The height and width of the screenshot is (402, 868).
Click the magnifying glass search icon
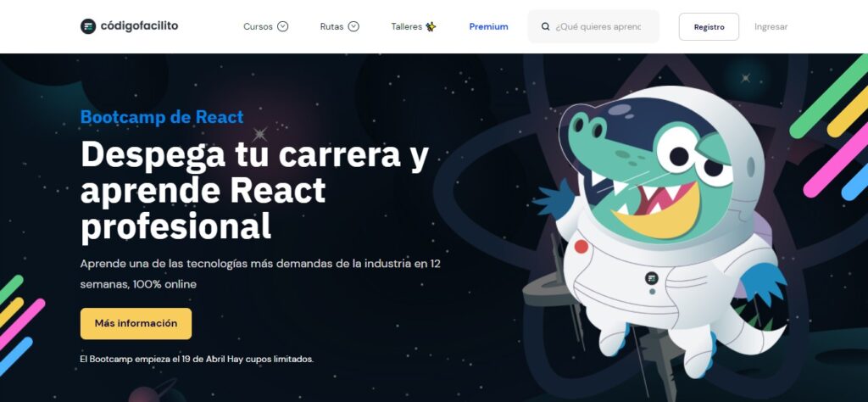coord(545,27)
